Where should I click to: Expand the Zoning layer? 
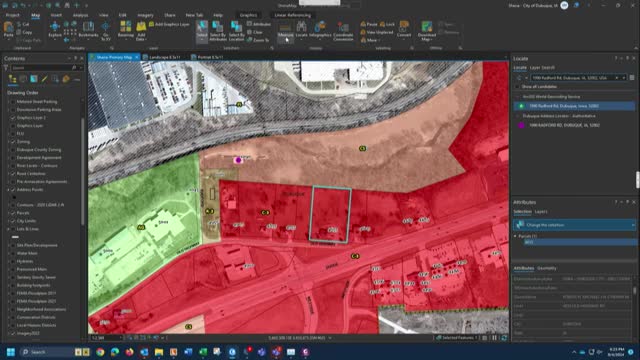point(8,142)
